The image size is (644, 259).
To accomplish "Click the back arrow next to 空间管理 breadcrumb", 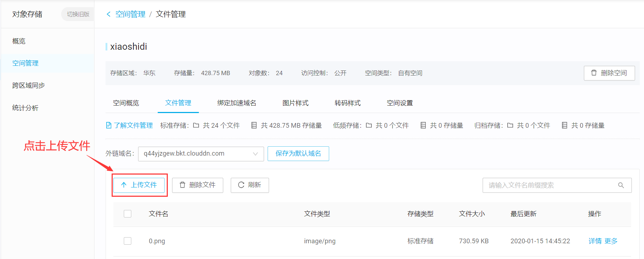I will click(x=108, y=14).
